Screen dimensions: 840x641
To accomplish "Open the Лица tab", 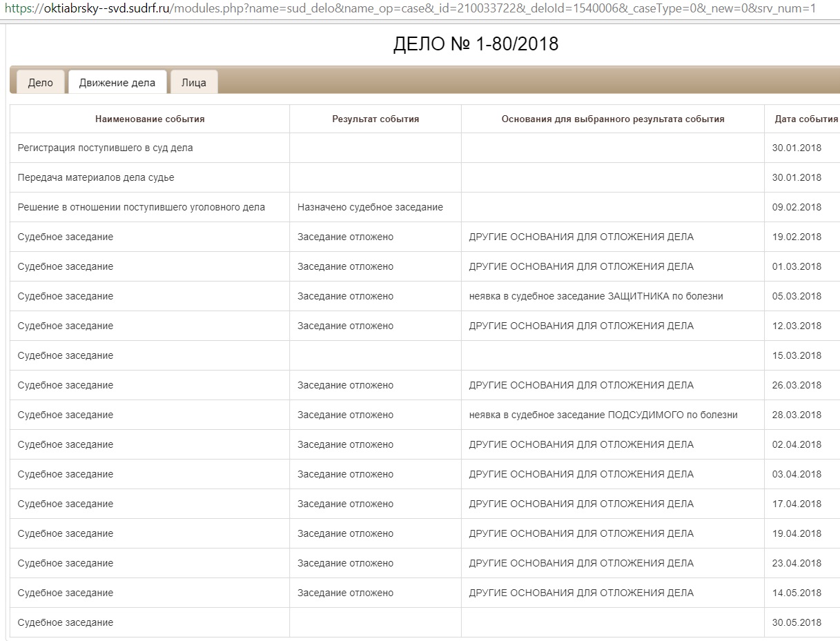I will [x=193, y=82].
